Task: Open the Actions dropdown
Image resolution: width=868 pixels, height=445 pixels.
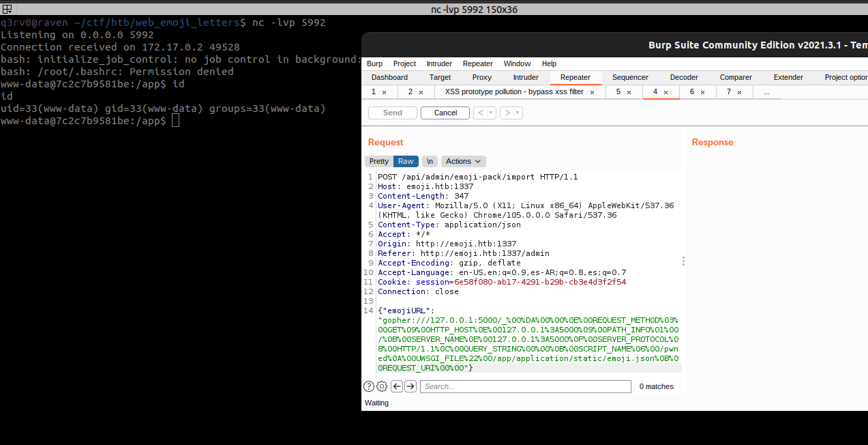Action: click(x=463, y=161)
